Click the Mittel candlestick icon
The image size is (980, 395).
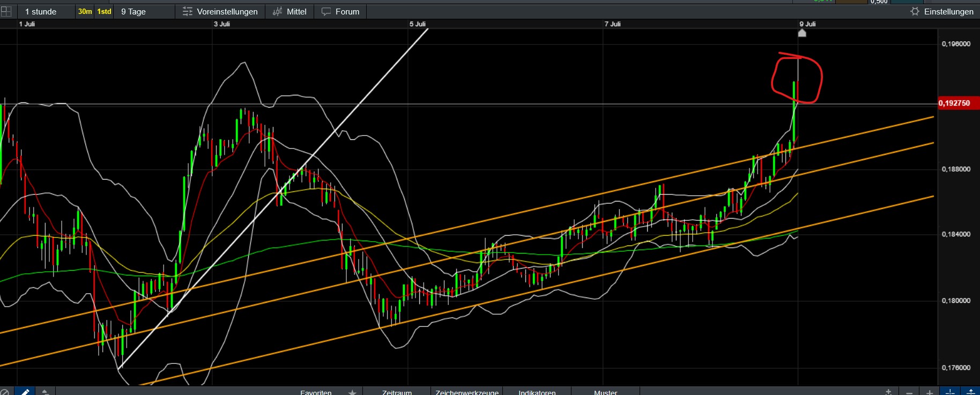click(277, 11)
